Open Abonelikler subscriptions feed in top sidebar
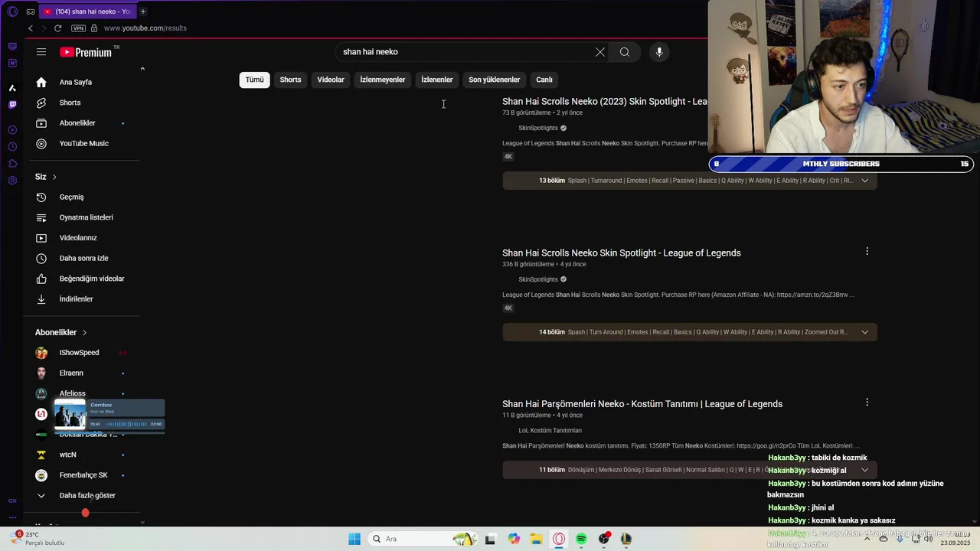The image size is (980, 551). (x=77, y=123)
